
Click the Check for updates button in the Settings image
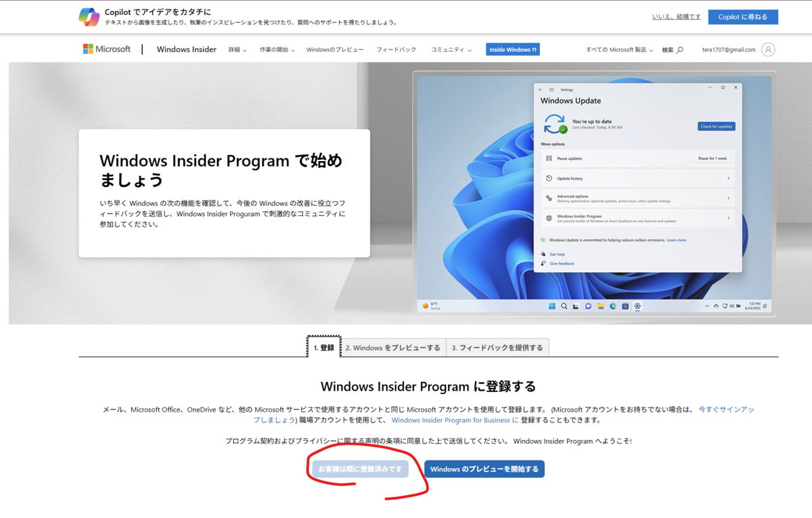[717, 127]
